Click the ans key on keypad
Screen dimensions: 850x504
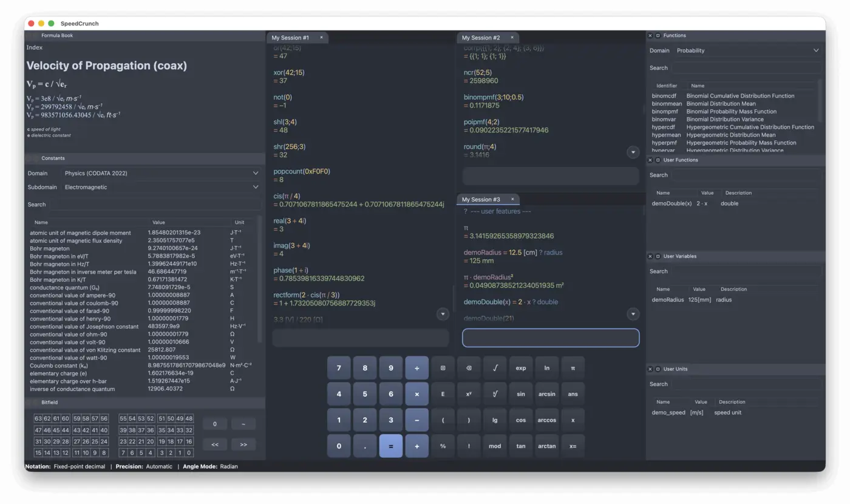pos(573,394)
